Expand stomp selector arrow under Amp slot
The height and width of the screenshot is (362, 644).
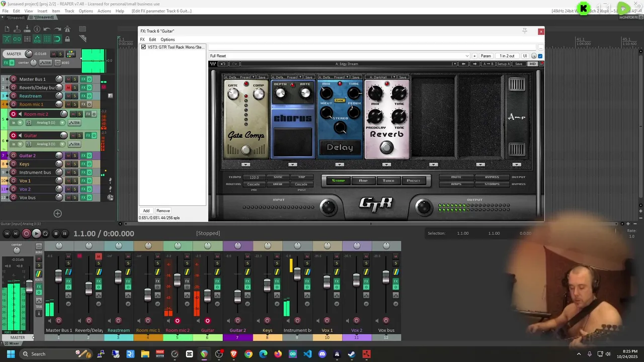(517, 164)
